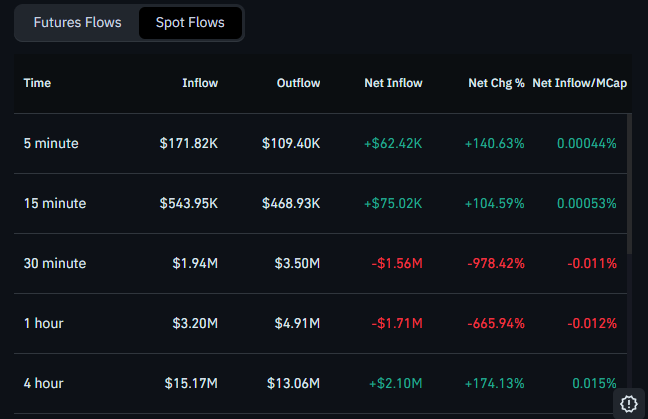Select the 4 hour row label
This screenshot has height=419, width=648.
[44, 383]
